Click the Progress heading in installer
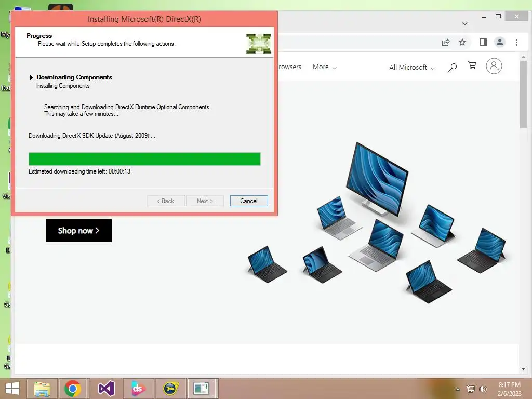 (x=39, y=36)
